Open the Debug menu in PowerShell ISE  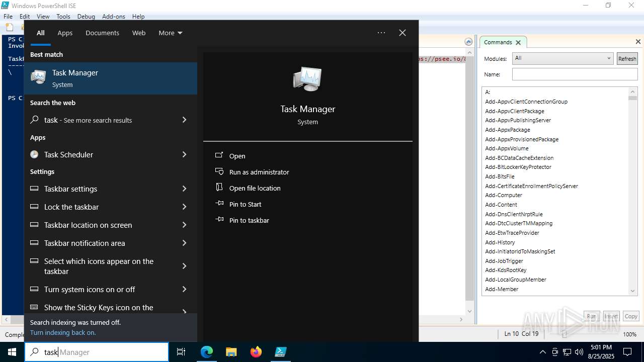coord(86,17)
